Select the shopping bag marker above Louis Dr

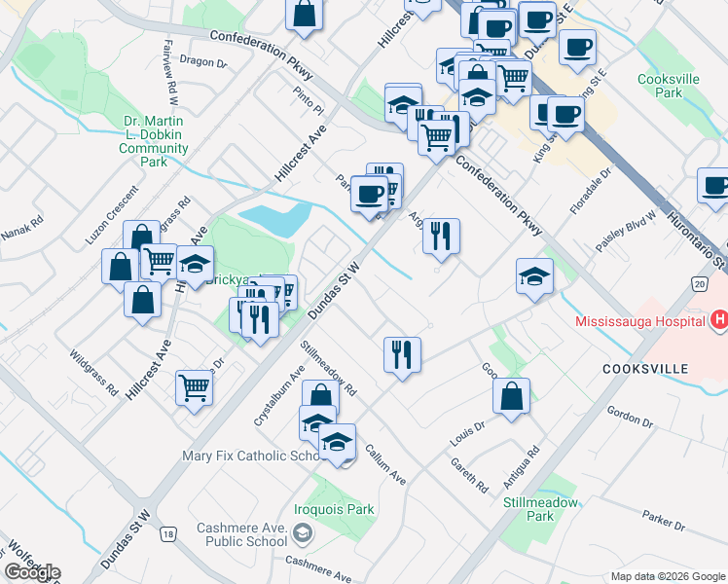pyautogui.click(x=511, y=397)
